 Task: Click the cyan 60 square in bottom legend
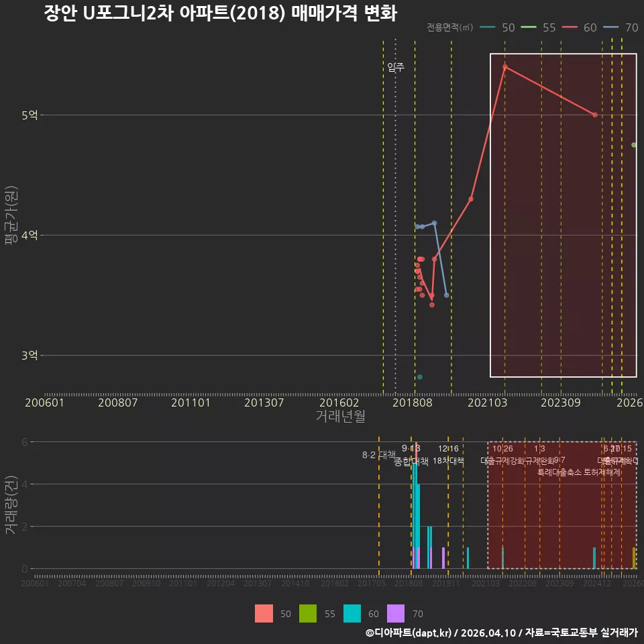[352, 613]
